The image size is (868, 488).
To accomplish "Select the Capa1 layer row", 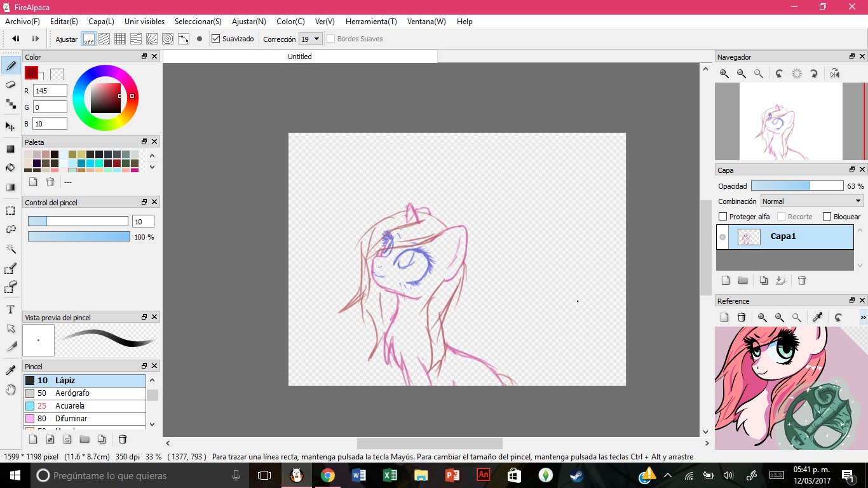I will click(x=785, y=237).
